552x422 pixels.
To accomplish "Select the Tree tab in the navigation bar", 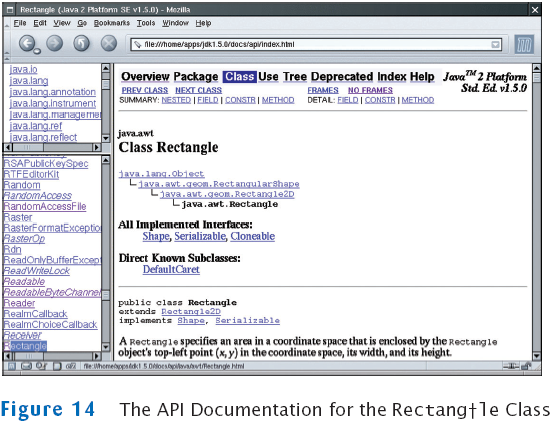I will pyautogui.click(x=295, y=76).
